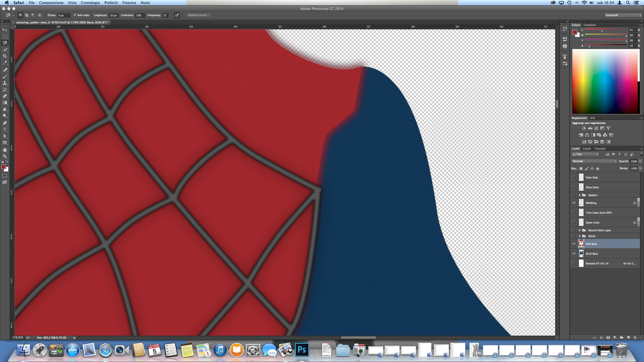644x362 pixels.
Task: Select the History Brush tool
Action: pos(5,89)
